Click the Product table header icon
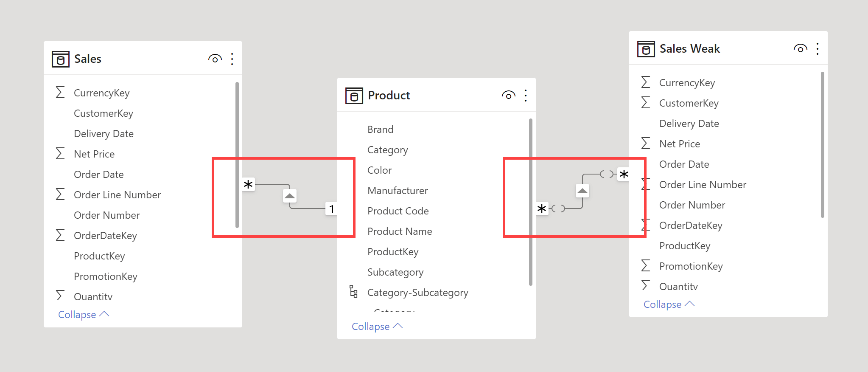 point(354,96)
